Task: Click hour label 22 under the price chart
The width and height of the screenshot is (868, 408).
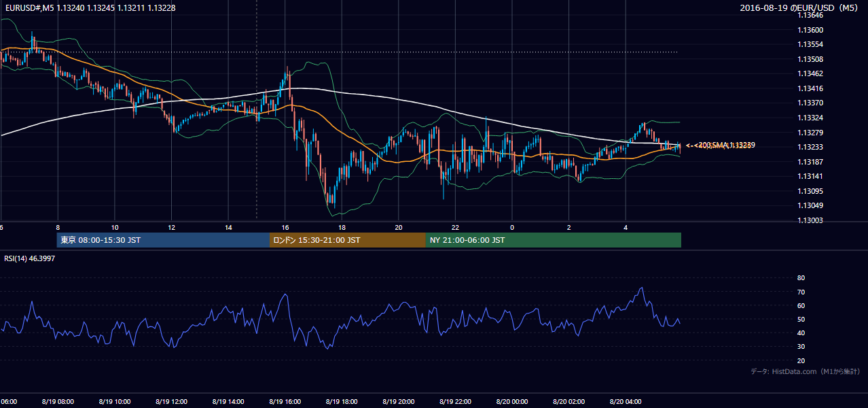Action: click(x=455, y=228)
